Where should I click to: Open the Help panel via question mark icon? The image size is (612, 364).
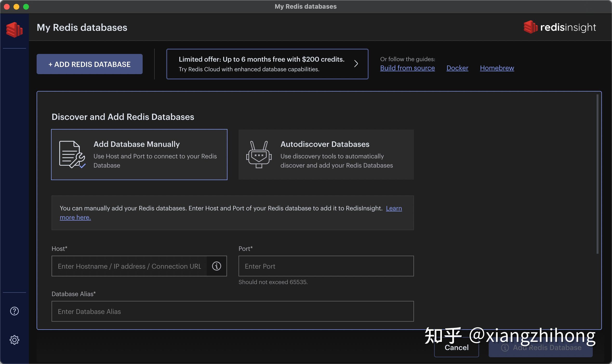coord(14,311)
